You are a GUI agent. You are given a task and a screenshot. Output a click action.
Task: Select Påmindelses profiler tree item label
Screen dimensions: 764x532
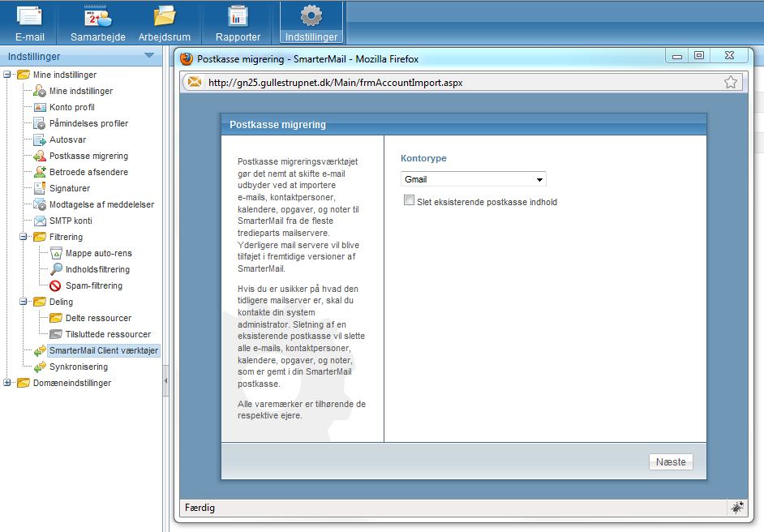[x=88, y=123]
